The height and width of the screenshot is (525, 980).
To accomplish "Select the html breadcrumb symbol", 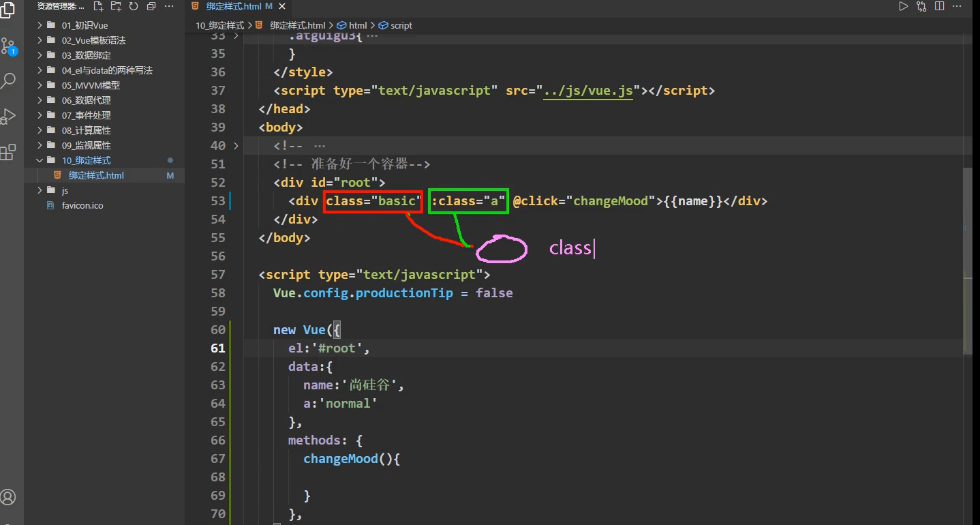I will [352, 25].
